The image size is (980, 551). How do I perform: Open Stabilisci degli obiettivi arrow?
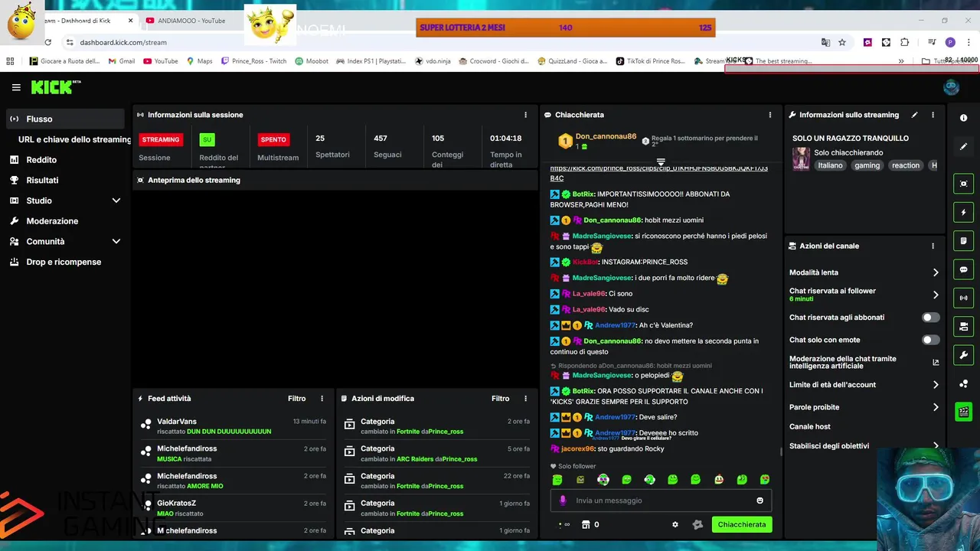[936, 445]
